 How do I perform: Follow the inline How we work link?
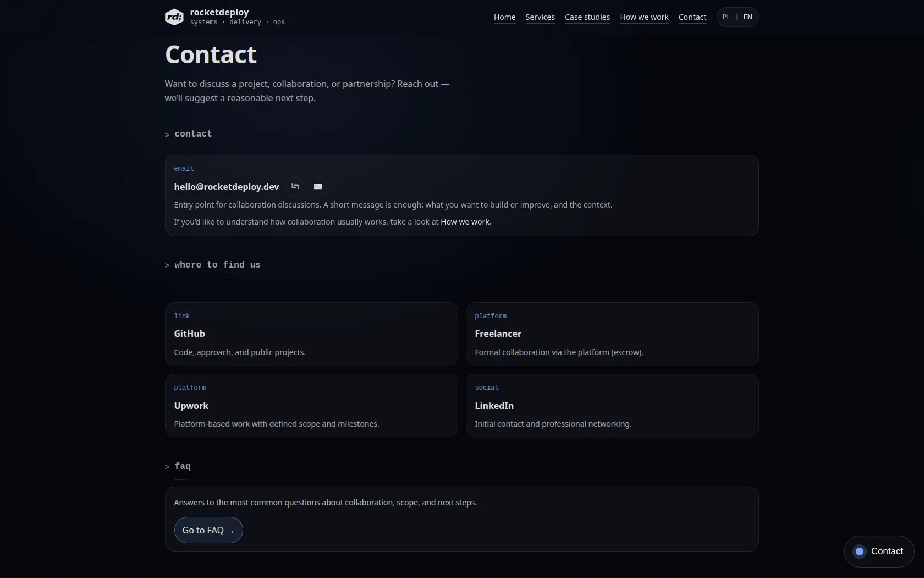click(x=465, y=222)
